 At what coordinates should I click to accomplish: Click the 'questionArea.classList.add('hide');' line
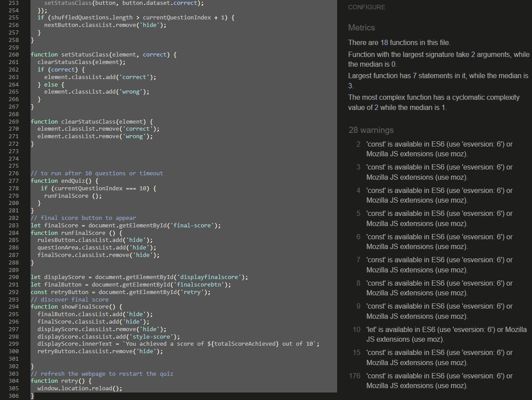click(x=97, y=247)
